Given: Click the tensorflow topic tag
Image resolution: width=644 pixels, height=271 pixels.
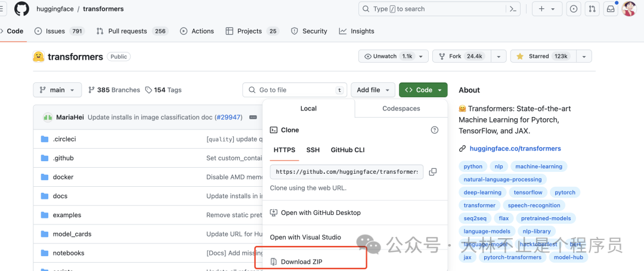Looking at the screenshot, I should [528, 192].
